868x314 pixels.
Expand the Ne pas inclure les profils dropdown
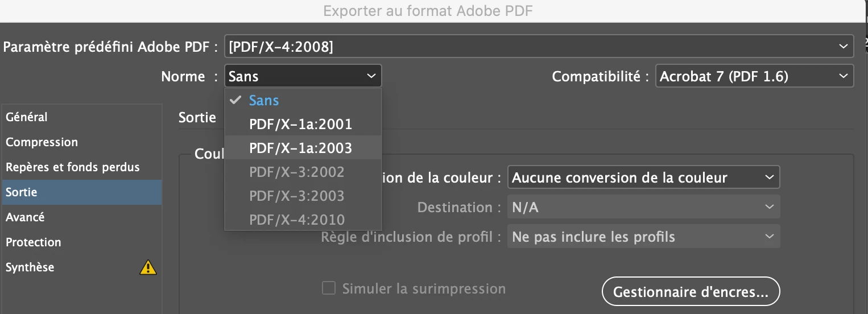click(643, 237)
